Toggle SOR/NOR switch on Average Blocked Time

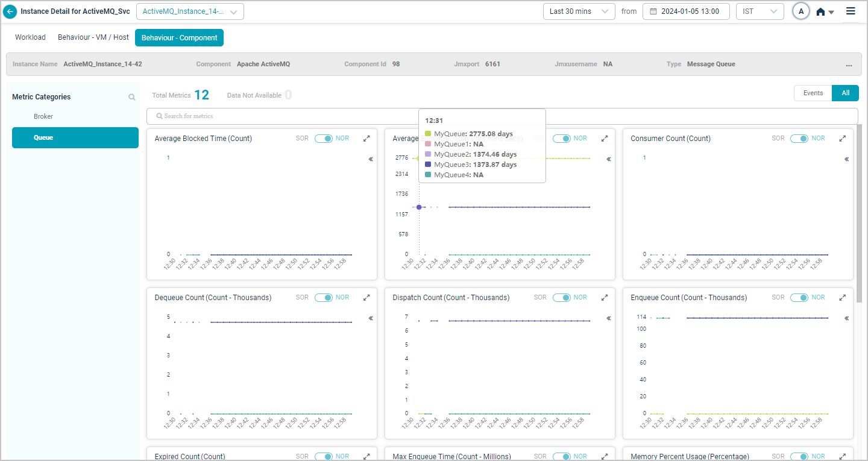pyautogui.click(x=324, y=139)
